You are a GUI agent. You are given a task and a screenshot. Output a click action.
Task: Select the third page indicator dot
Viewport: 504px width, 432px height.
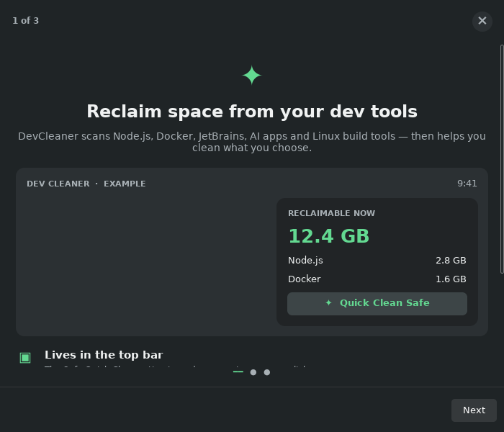tap(267, 372)
